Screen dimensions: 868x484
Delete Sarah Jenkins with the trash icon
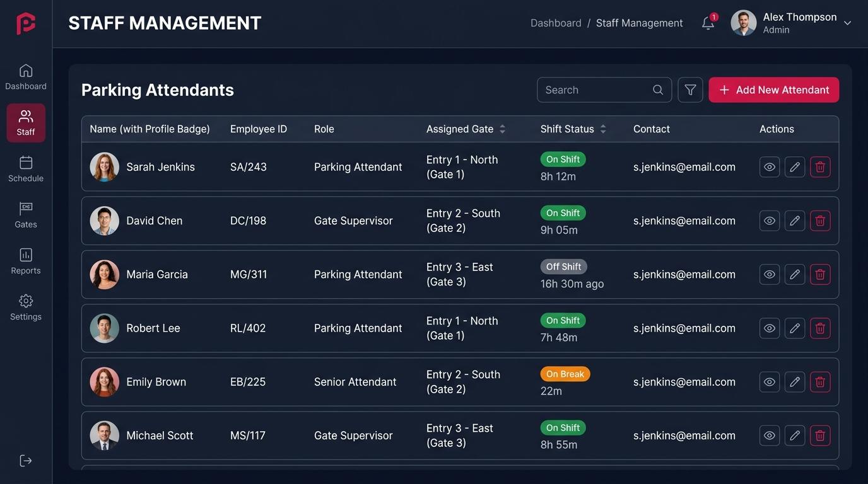point(820,167)
